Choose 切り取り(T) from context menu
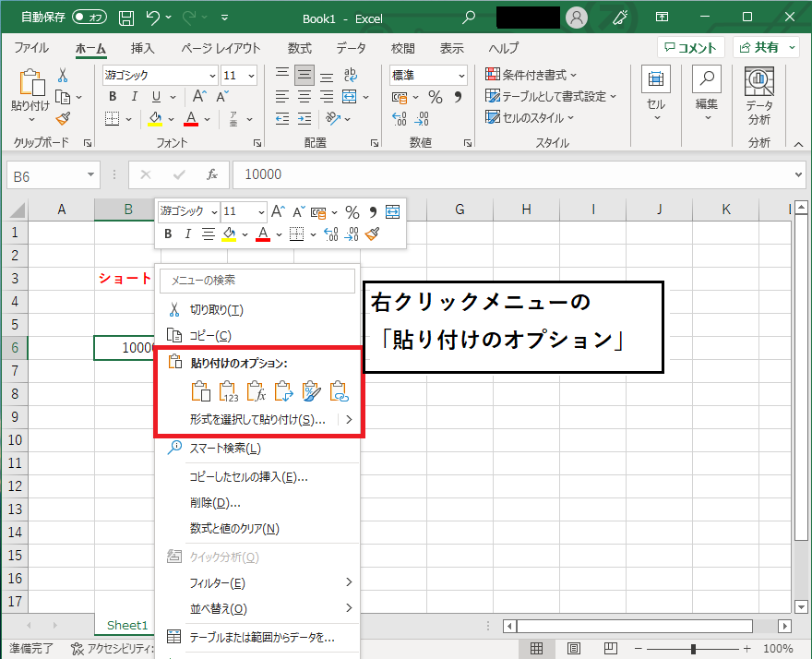Screen dimensions: 812x659 pos(257,310)
